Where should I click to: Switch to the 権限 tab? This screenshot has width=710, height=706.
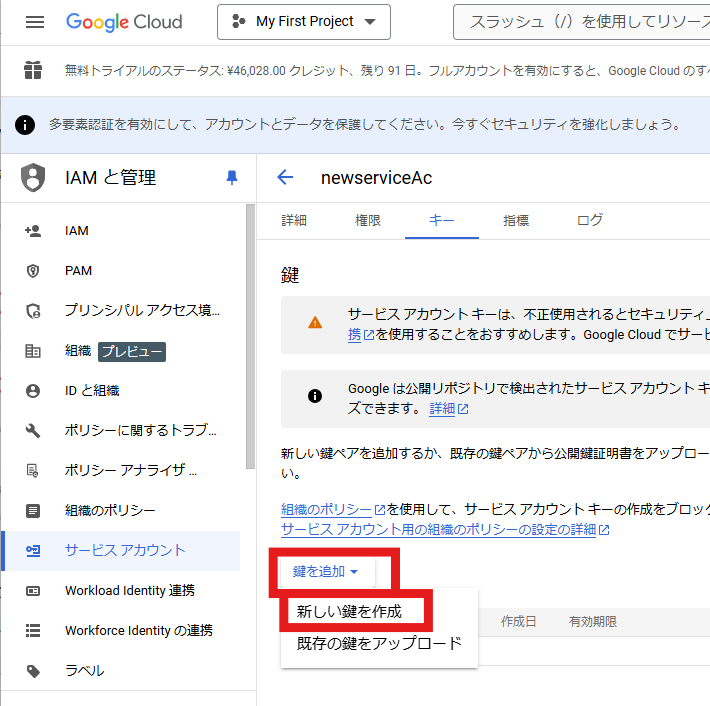click(x=368, y=221)
